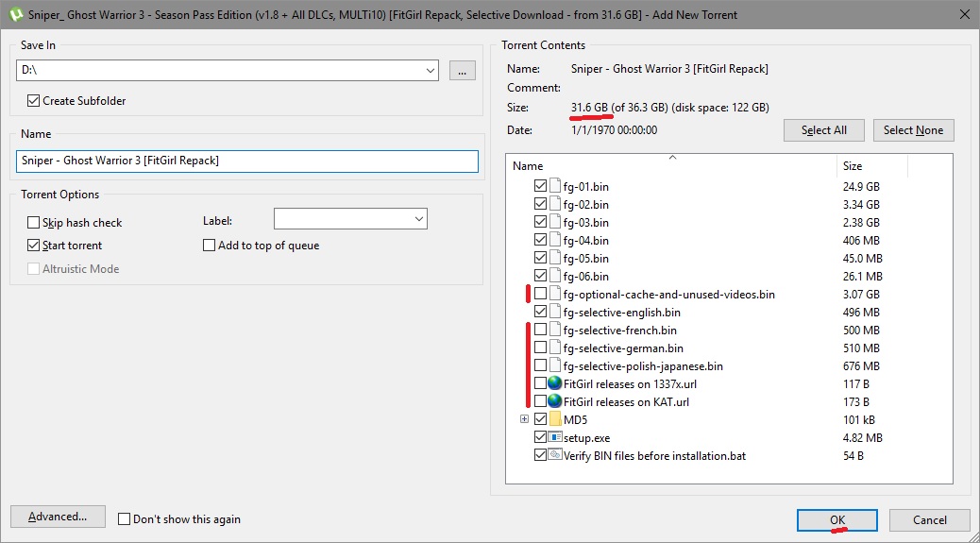The height and width of the screenshot is (543, 980).
Task: Click the file icon of fg-05.bin
Action: 555,258
